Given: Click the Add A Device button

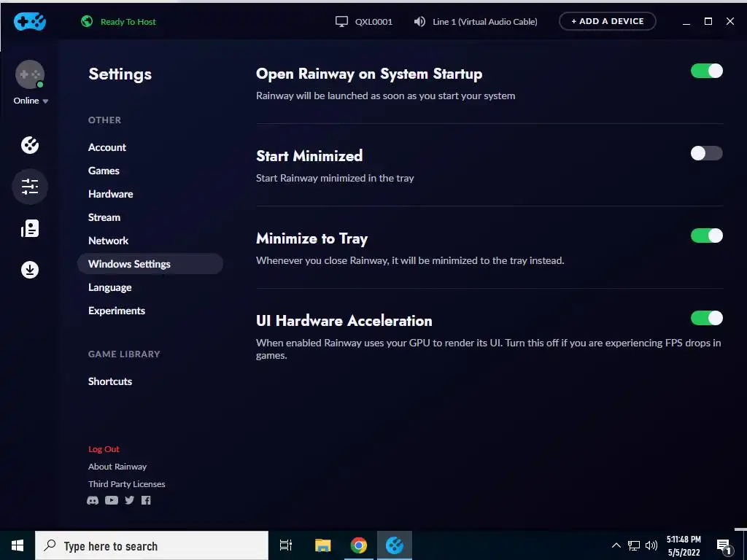Looking at the screenshot, I should click(x=608, y=21).
